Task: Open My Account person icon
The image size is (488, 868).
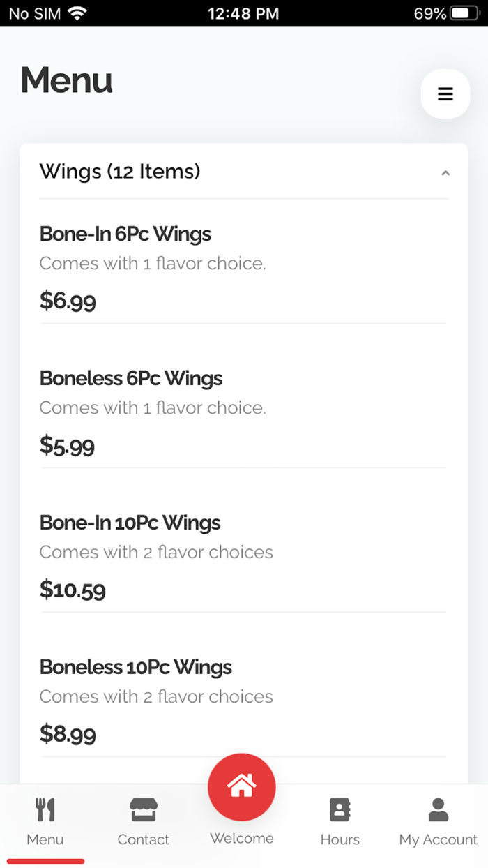Action: tap(438, 809)
